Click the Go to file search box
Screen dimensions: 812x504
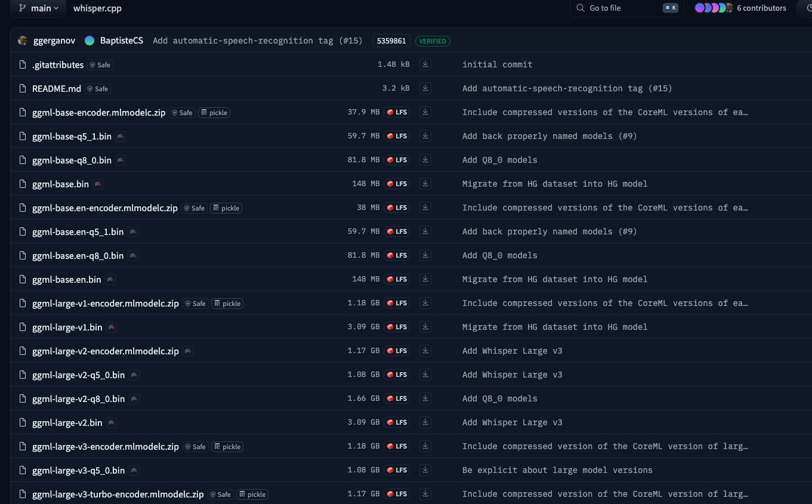623,8
